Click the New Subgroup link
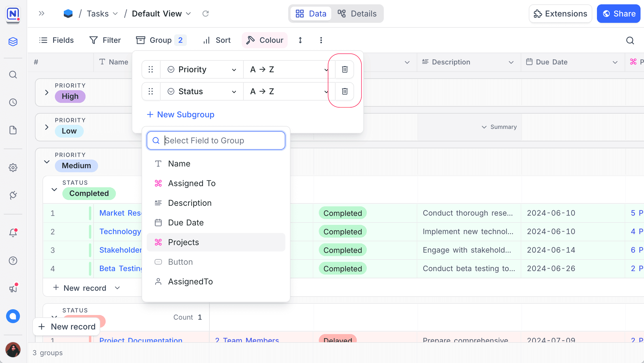 (181, 114)
